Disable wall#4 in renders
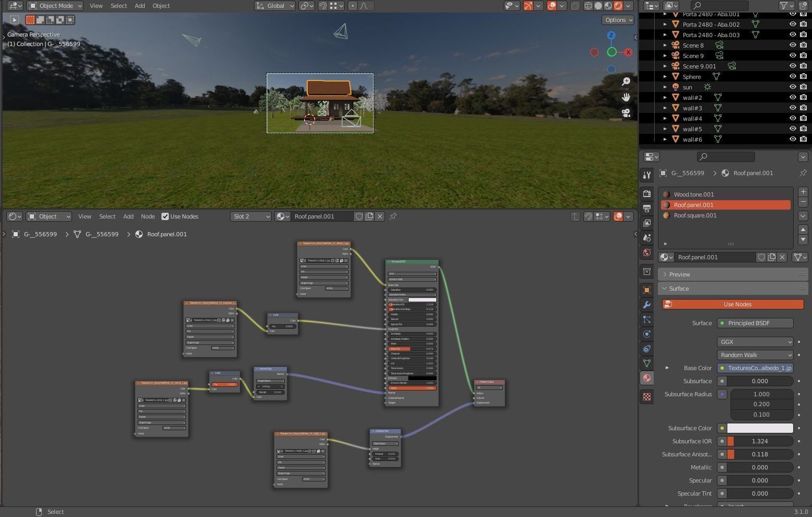This screenshot has height=517, width=812. pos(804,119)
